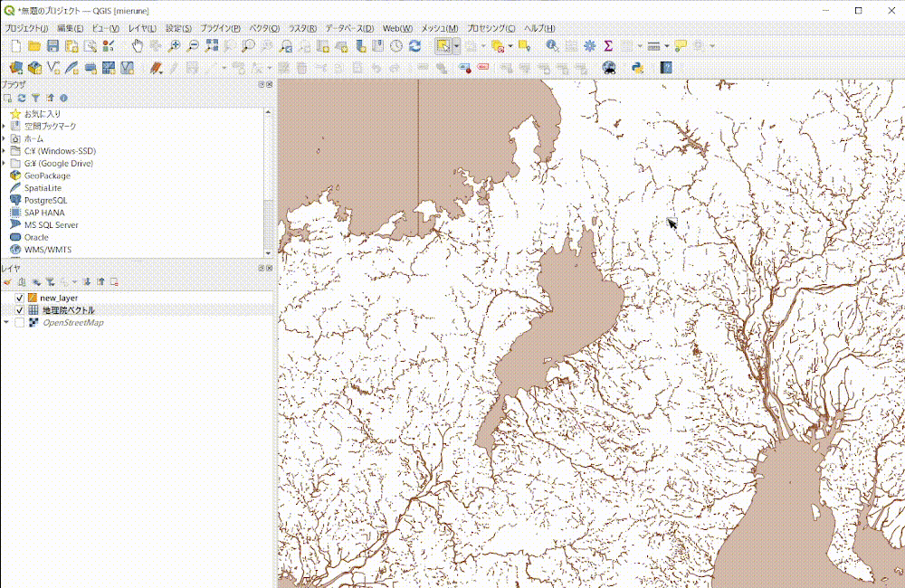
Task: Click New GeoPackage Layer icon
Action: 34,68
